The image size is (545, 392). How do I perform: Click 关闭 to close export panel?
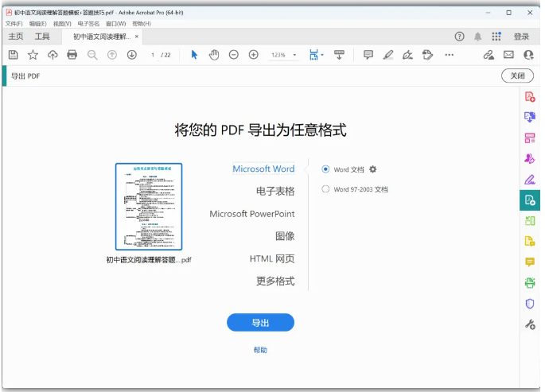(517, 76)
